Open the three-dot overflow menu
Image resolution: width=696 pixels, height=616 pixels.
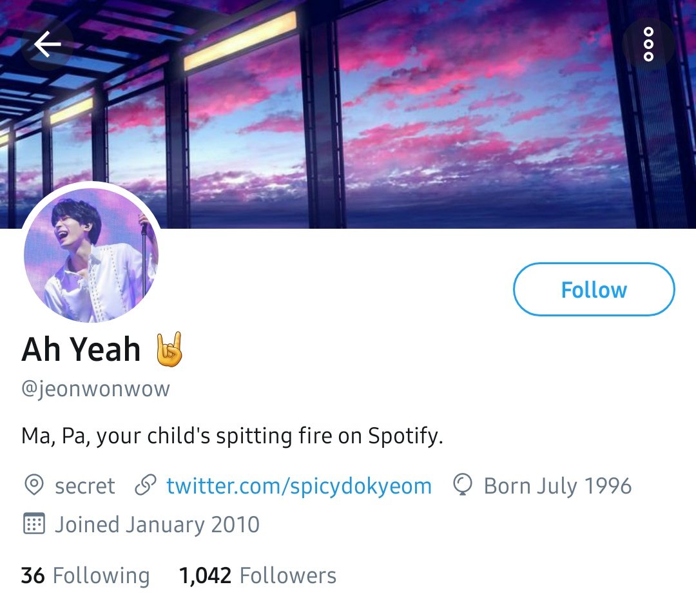pos(648,44)
